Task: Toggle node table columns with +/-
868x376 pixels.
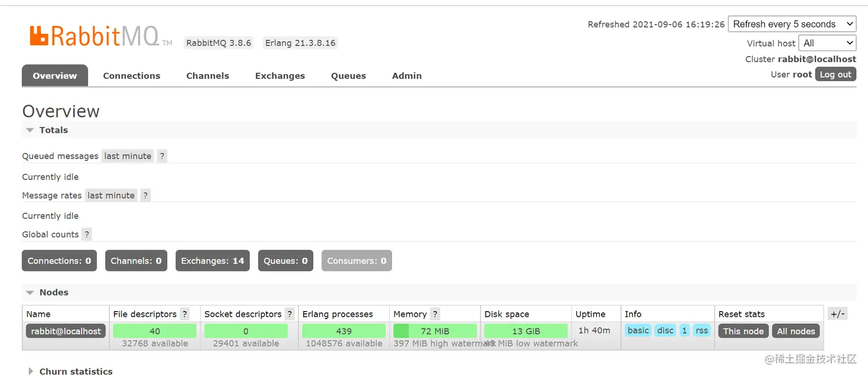Action: pyautogui.click(x=838, y=314)
